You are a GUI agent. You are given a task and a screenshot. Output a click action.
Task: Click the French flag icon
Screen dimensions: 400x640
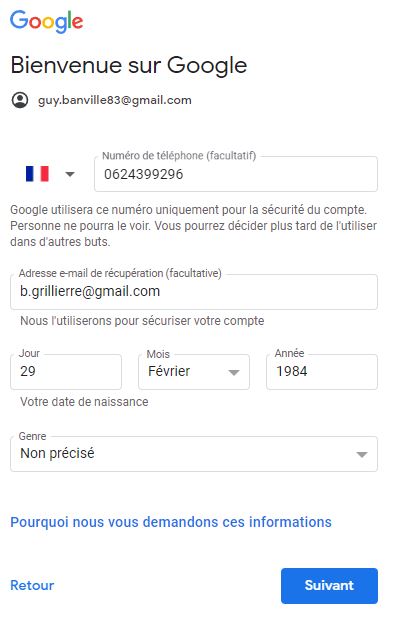(37, 174)
